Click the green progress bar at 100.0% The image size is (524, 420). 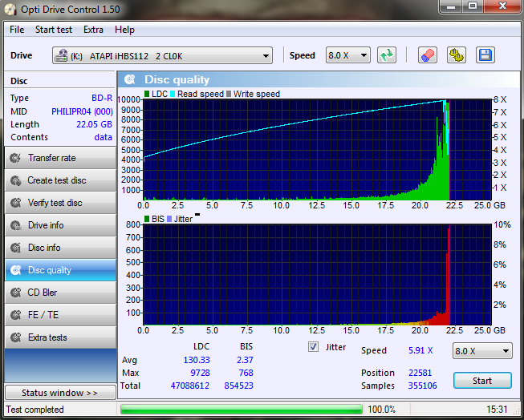pyautogui.click(x=242, y=410)
